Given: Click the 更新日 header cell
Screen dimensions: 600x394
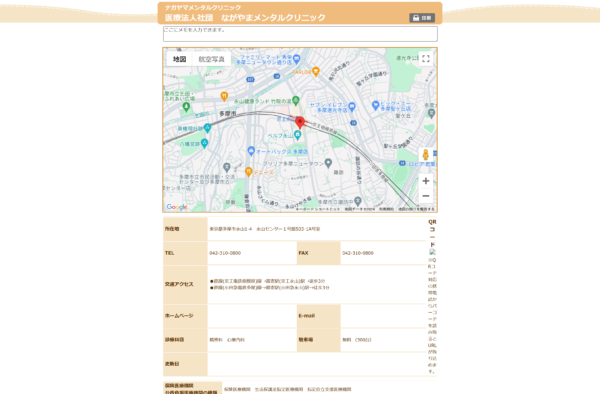Looking at the screenshot, I should [x=185, y=364].
